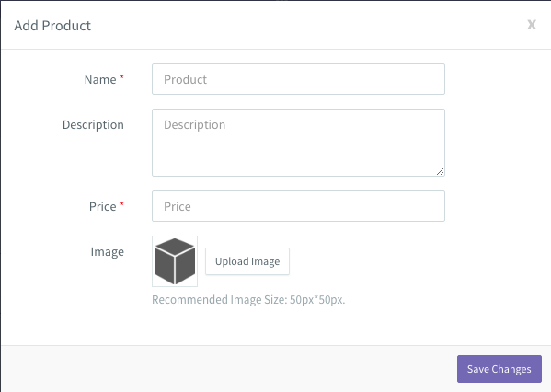This screenshot has height=392, width=551.
Task: Click the Description field label
Action: [93, 125]
